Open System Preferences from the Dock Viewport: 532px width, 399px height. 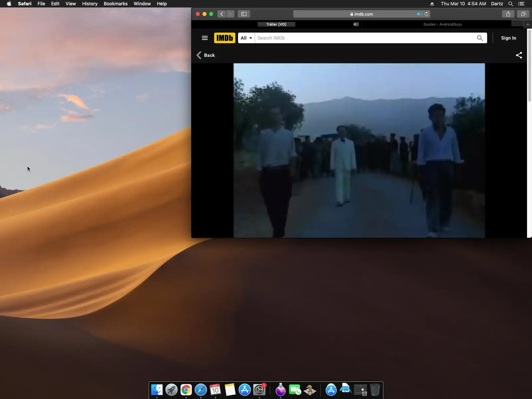pyautogui.click(x=259, y=390)
